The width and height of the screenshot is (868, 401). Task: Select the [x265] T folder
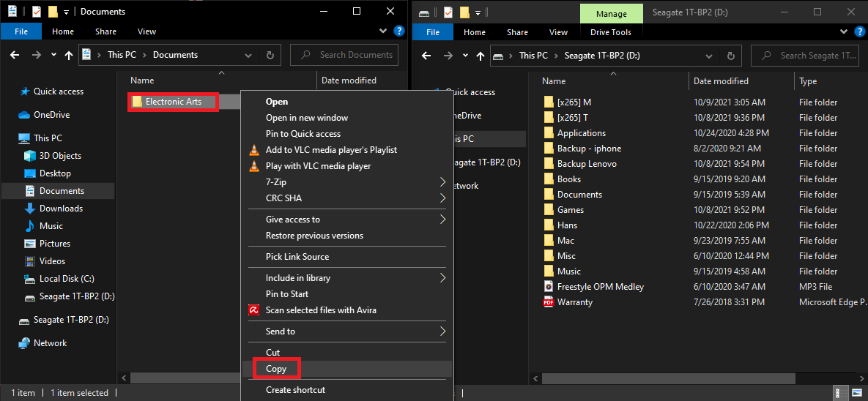point(572,117)
